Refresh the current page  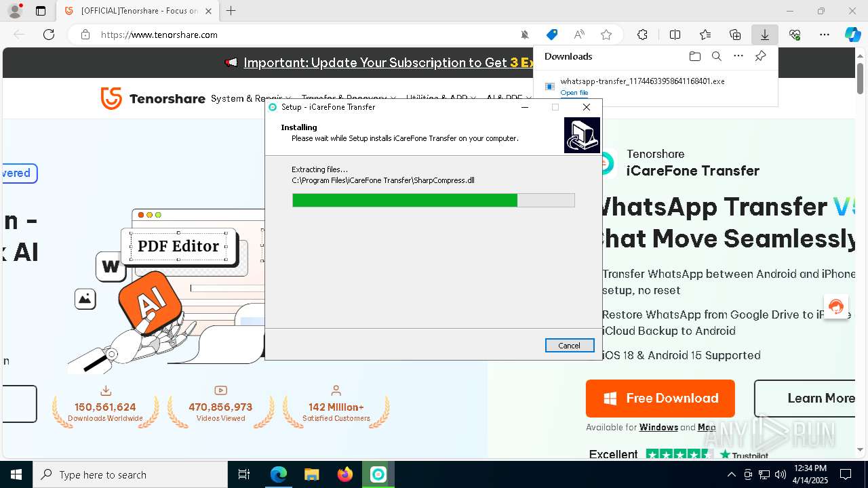tap(49, 35)
